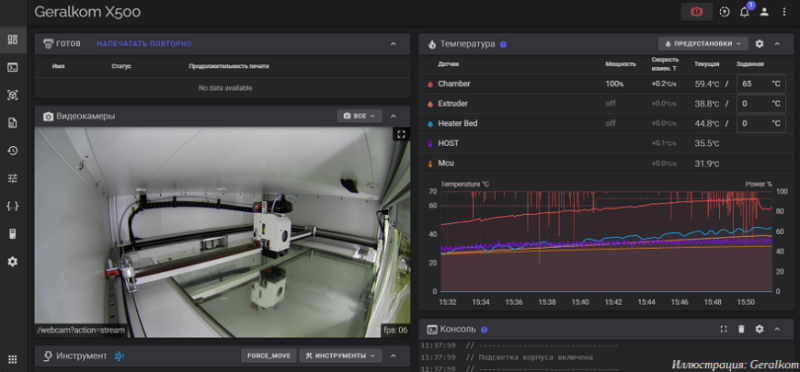Open the Configuration braces sidebar icon
Viewport: 800px width, 372px height.
[13, 206]
